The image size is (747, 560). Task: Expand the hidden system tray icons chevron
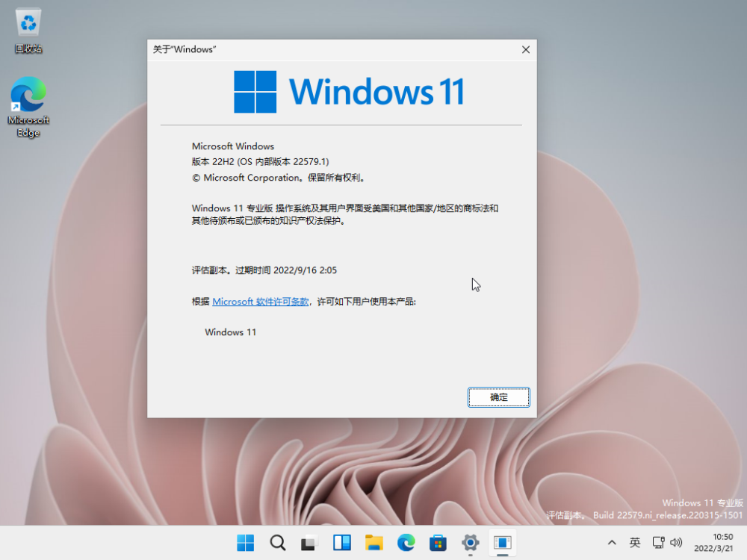(612, 542)
